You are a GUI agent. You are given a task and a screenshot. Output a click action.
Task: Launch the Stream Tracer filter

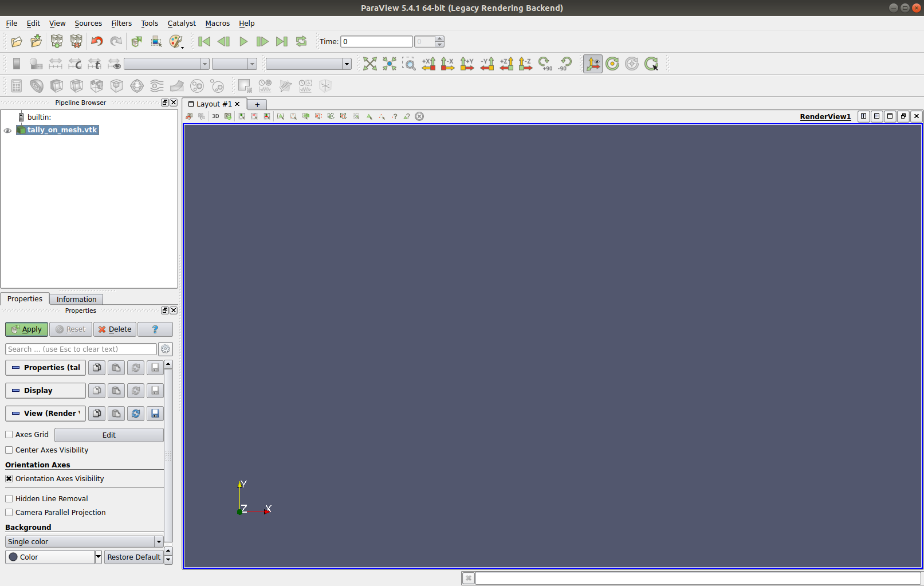point(156,86)
